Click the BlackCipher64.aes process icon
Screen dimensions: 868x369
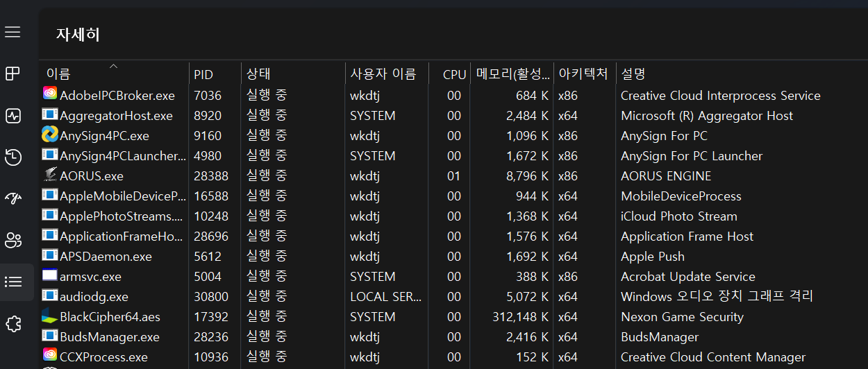[50, 316]
